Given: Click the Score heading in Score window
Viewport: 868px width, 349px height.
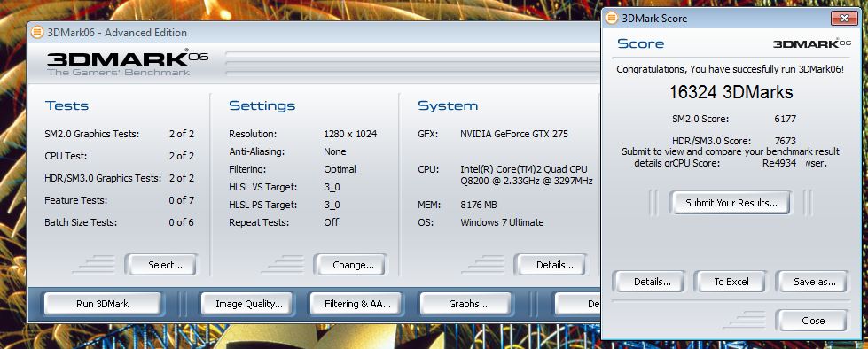Looking at the screenshot, I should [640, 43].
